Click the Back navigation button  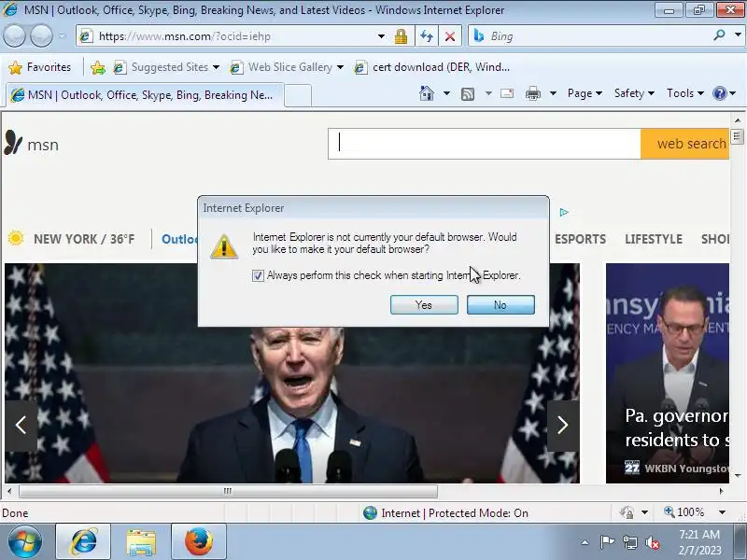click(14, 36)
